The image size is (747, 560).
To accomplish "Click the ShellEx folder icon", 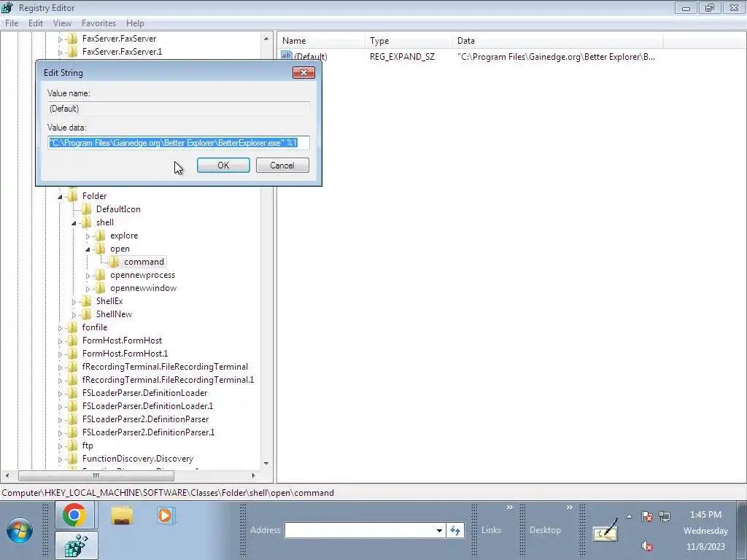I will click(x=86, y=301).
